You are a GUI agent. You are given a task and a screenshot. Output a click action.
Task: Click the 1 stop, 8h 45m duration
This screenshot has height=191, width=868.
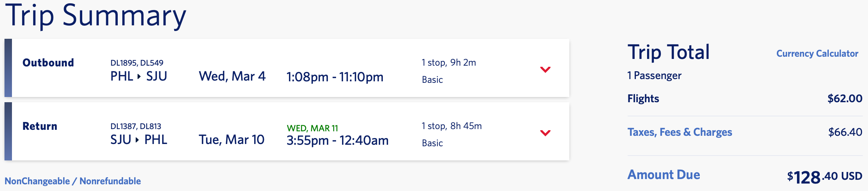click(452, 126)
